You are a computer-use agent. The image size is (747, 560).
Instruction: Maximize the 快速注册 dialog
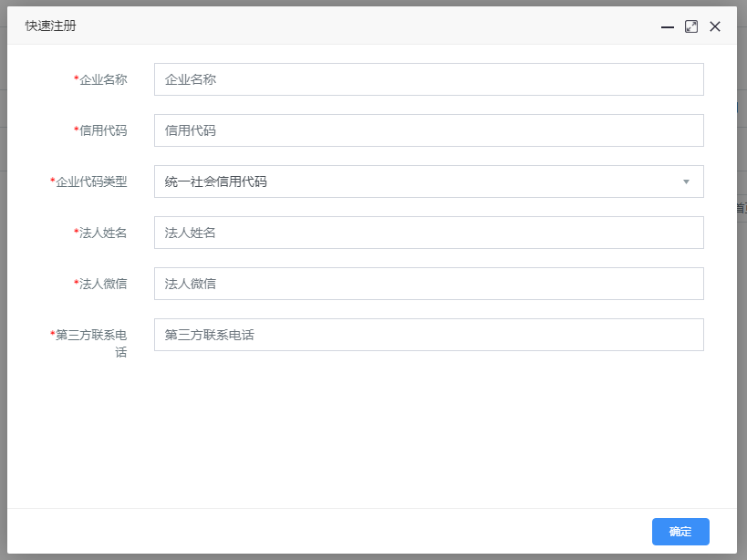tap(691, 26)
